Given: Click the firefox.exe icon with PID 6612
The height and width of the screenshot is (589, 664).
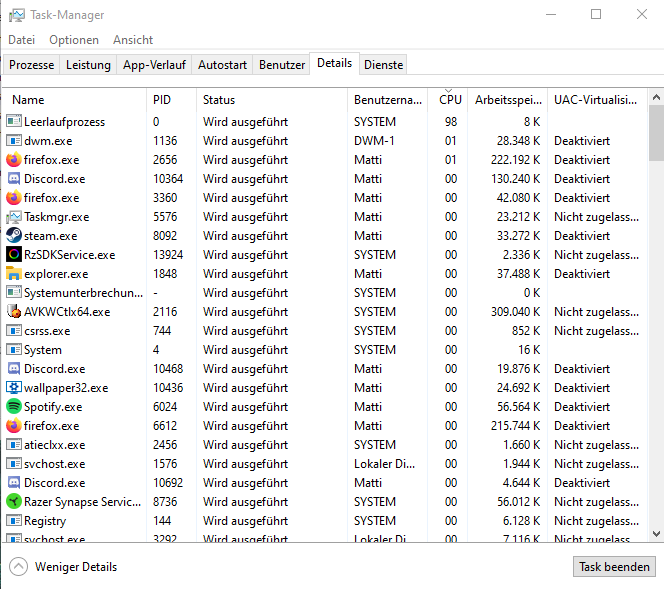Looking at the screenshot, I should (14, 426).
